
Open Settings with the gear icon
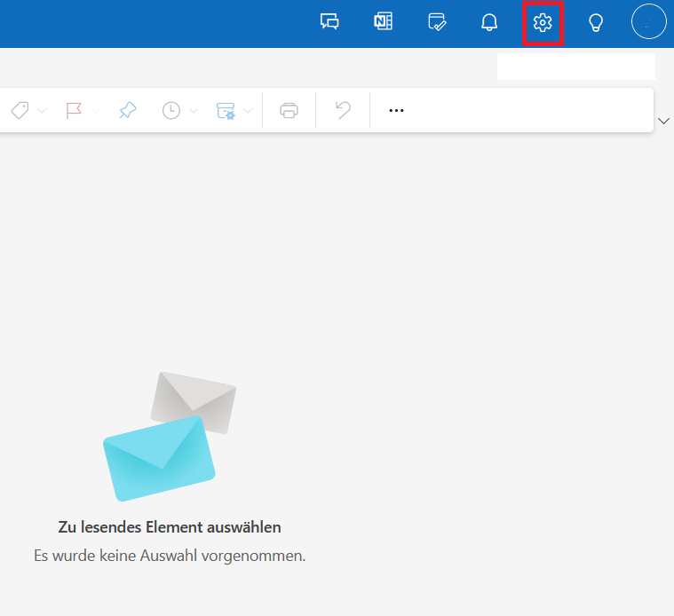(543, 23)
